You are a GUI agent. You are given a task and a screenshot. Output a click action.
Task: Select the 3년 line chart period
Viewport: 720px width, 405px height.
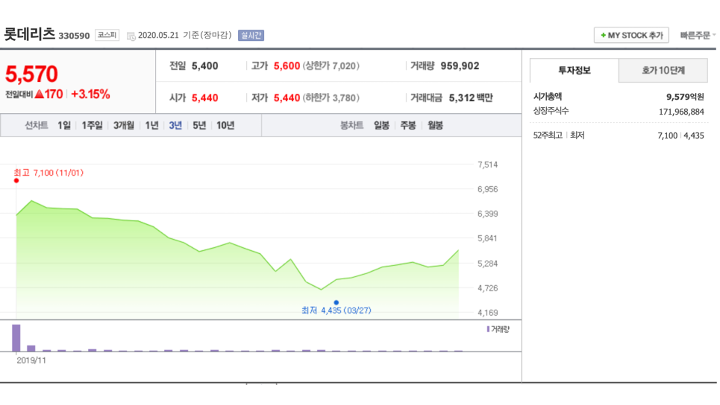point(175,125)
